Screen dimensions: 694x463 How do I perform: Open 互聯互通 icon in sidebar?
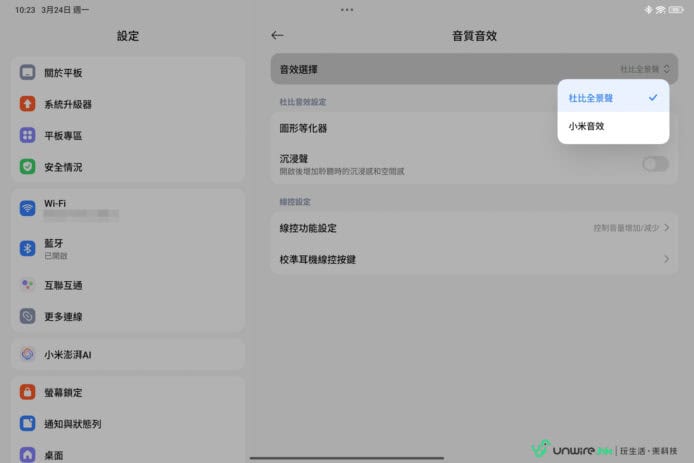tap(28, 285)
